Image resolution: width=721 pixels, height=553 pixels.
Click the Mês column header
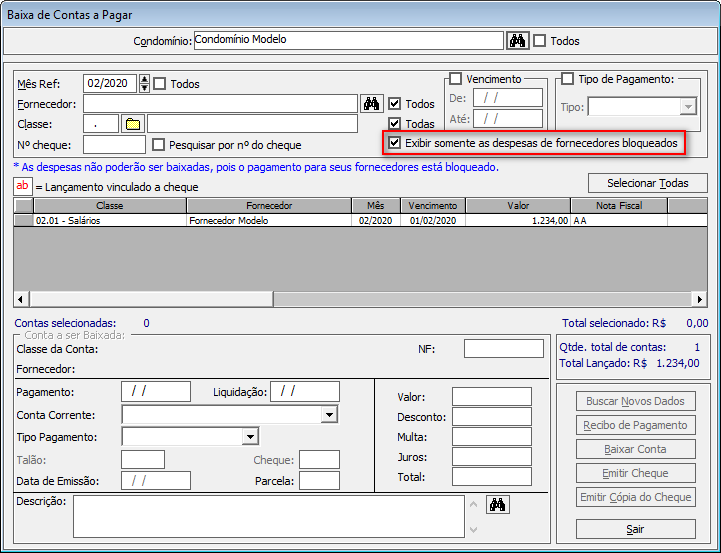pos(376,205)
